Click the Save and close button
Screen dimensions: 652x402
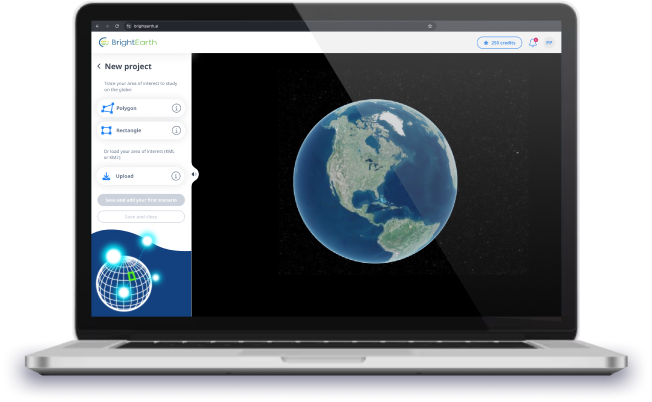141,216
